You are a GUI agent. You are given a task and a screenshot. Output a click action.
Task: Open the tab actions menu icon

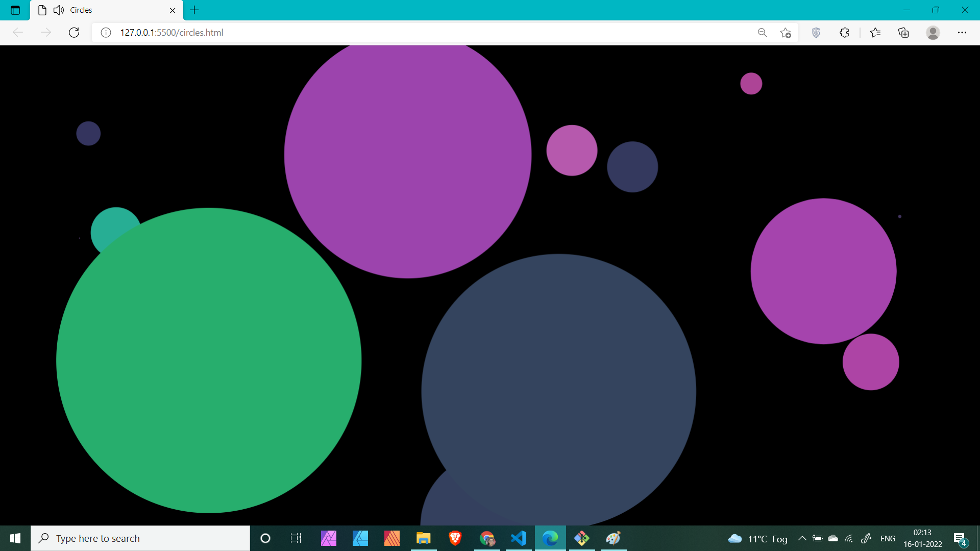click(15, 10)
